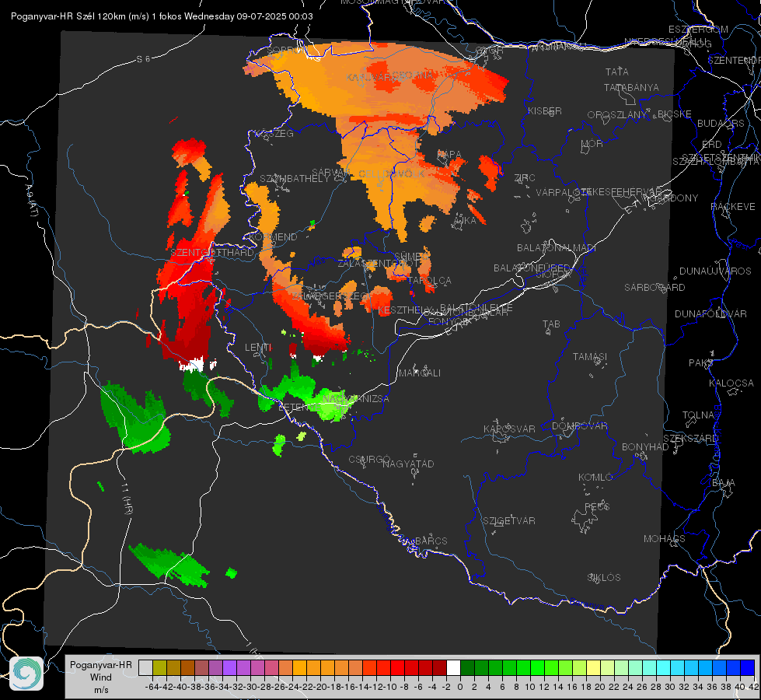Viewport: 761px width, 700px height.
Task: Click the SZIGETVAR city label
Action: coord(509,521)
